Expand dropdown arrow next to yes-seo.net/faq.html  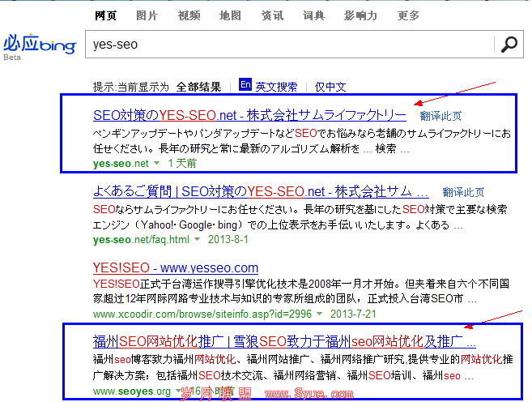click(x=197, y=239)
